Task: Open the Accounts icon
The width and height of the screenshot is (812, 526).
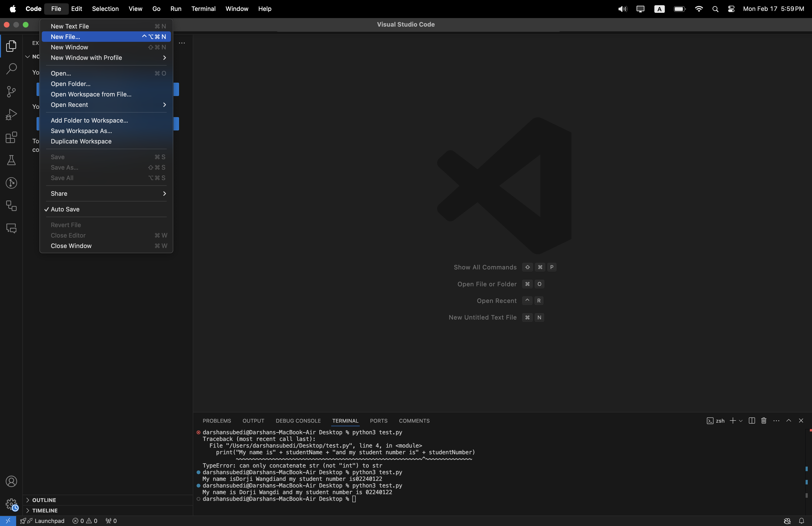Action: pyautogui.click(x=11, y=481)
